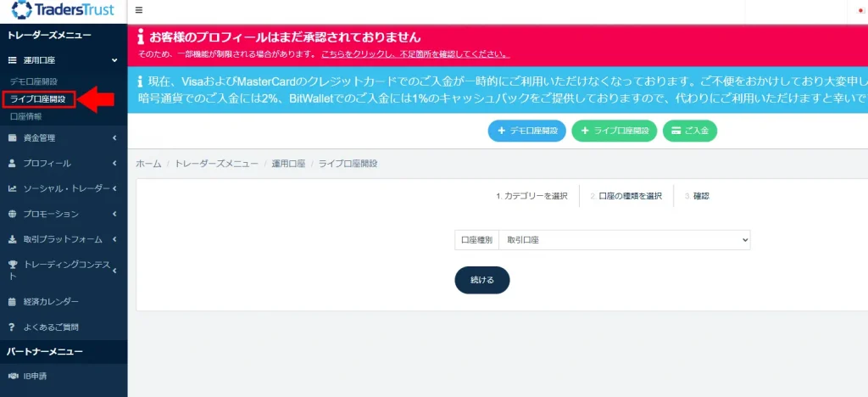This screenshot has width=868, height=397.
Task: Expand the ソーシャル・トレーダー menu chevron
Action: (114, 189)
